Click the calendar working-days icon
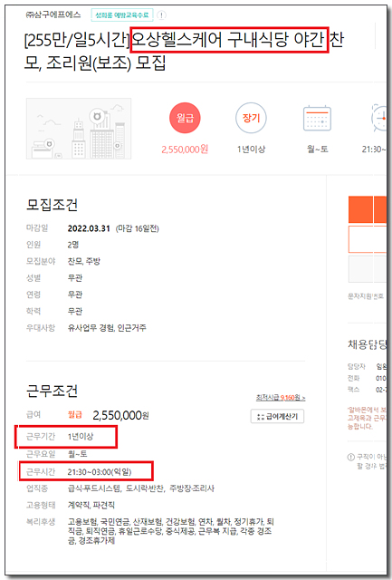The height and width of the screenshot is (580, 392). point(317,118)
